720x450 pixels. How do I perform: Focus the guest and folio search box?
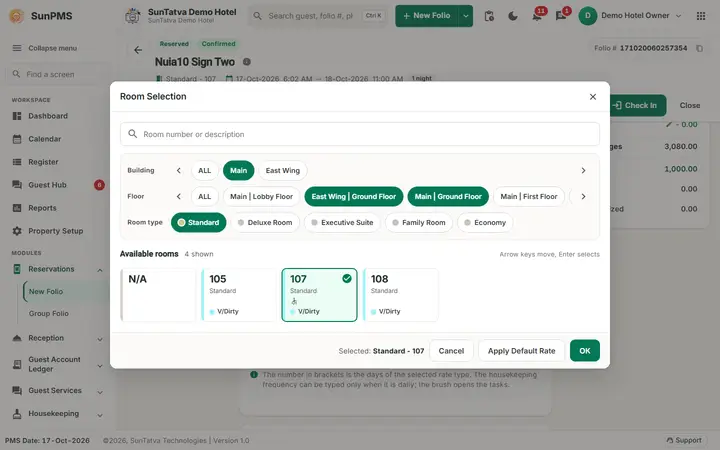[318, 16]
